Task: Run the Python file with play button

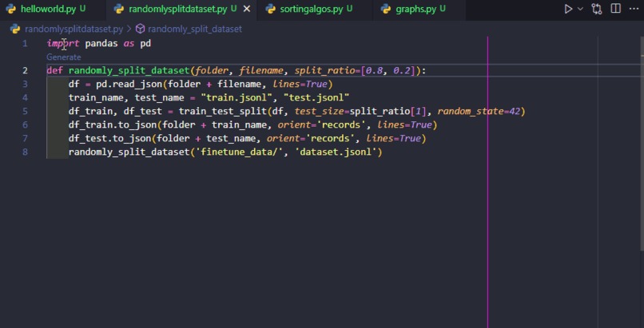Action: point(568,9)
